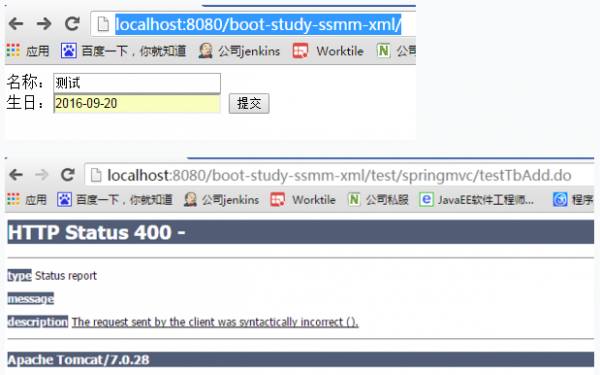Click the forward arrow in upper browser

tap(44, 24)
